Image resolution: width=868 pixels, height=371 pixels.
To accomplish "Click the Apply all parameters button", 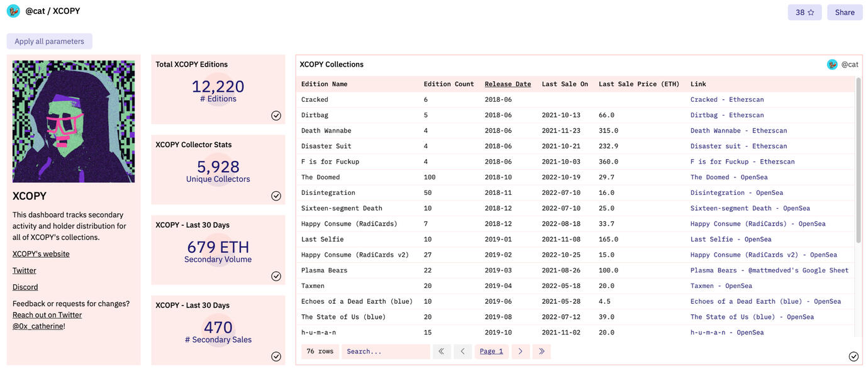I will pyautogui.click(x=49, y=40).
